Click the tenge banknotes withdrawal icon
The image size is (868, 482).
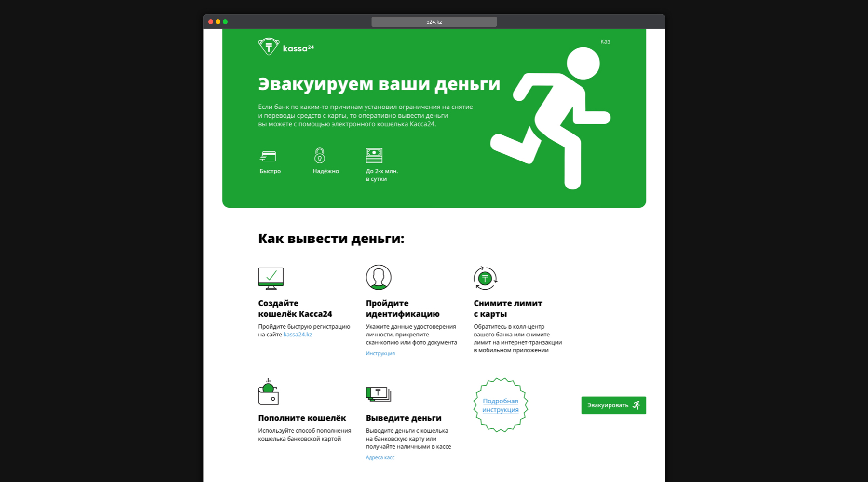click(379, 394)
